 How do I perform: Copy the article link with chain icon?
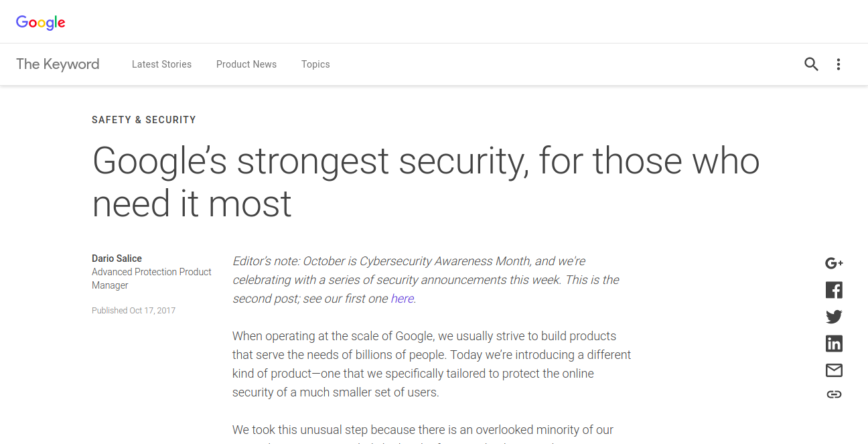pos(834,394)
